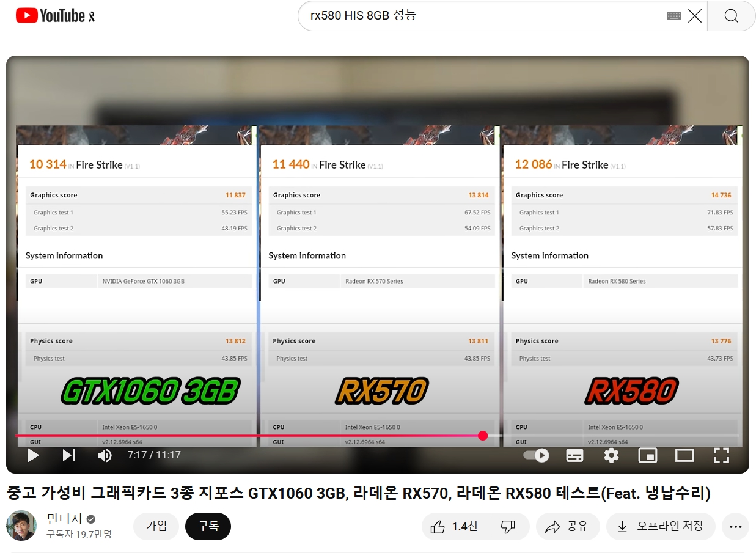Switch to theater mode
Viewport: 756px width, 553px height.
(x=684, y=455)
